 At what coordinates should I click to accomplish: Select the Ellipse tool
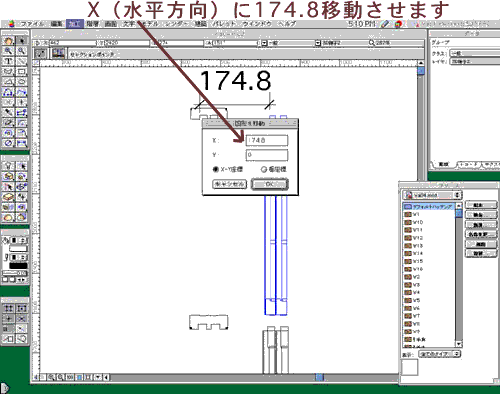(x=21, y=82)
